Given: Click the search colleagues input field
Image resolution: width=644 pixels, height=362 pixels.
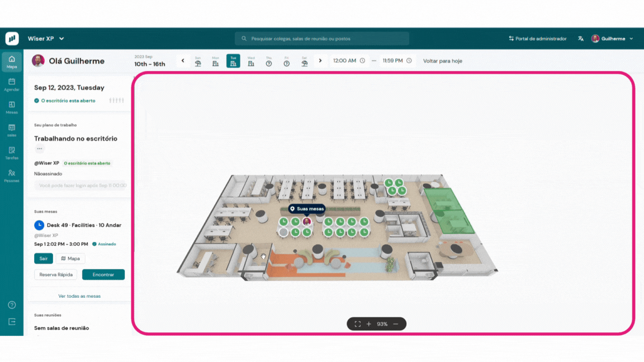Looking at the screenshot, I should pyautogui.click(x=322, y=39).
